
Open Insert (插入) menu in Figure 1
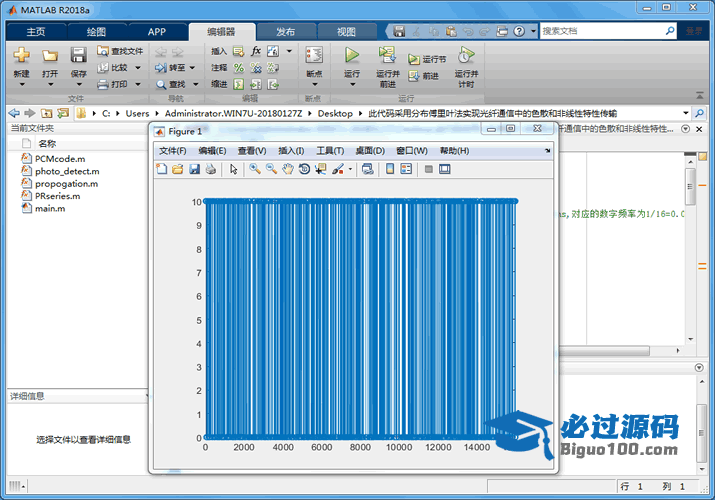(x=291, y=151)
